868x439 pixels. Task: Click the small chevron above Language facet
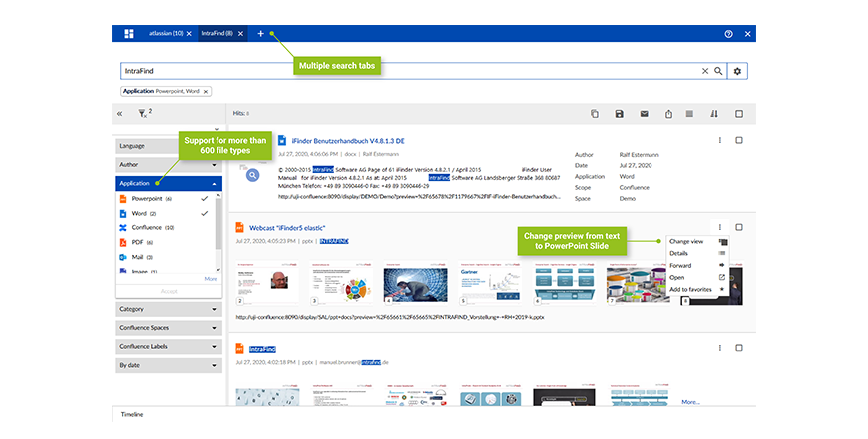(x=217, y=130)
